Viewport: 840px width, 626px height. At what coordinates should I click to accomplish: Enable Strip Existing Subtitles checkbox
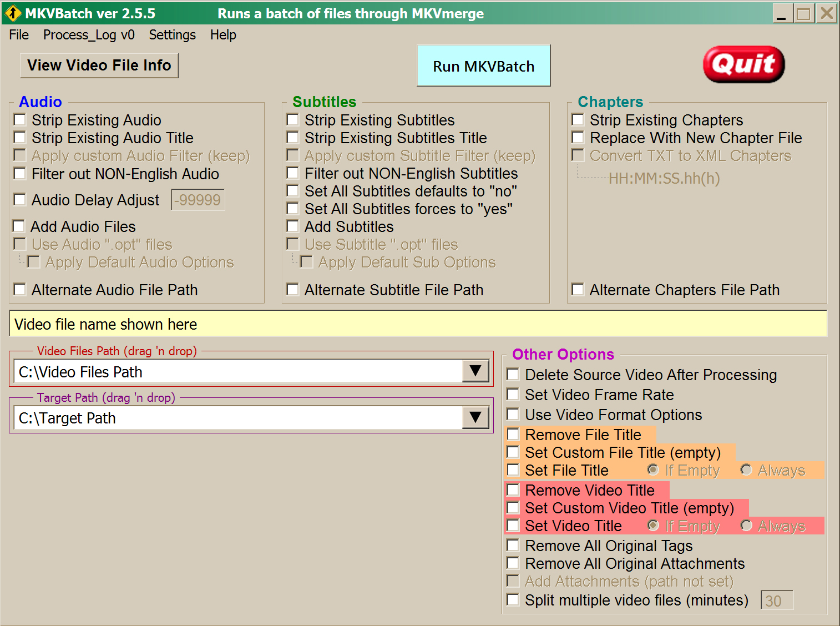coord(293,120)
